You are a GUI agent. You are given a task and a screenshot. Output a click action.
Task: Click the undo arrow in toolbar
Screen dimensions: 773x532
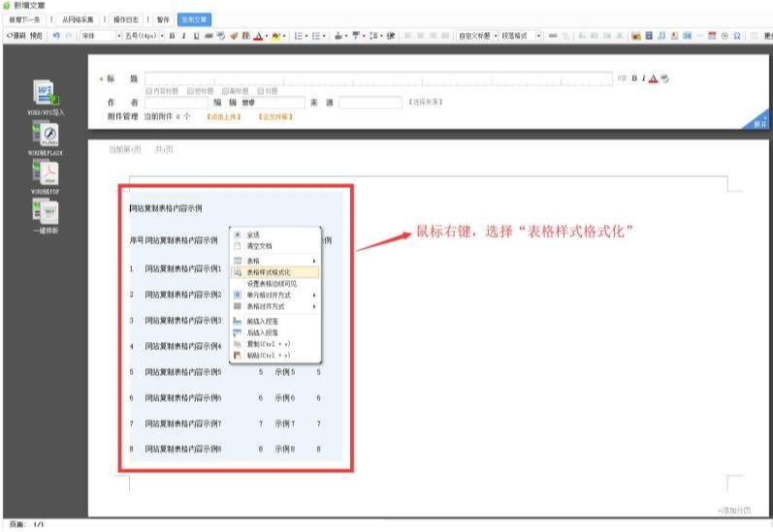pyautogui.click(x=56, y=36)
